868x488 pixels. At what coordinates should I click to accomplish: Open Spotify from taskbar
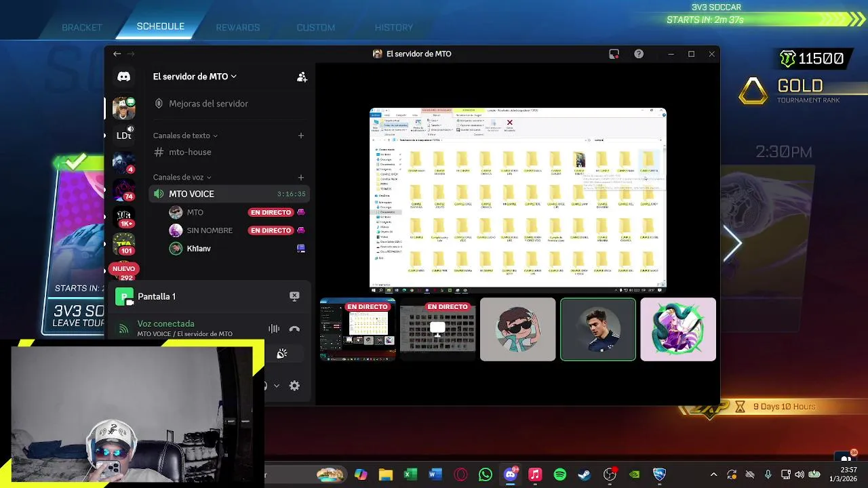pyautogui.click(x=560, y=474)
